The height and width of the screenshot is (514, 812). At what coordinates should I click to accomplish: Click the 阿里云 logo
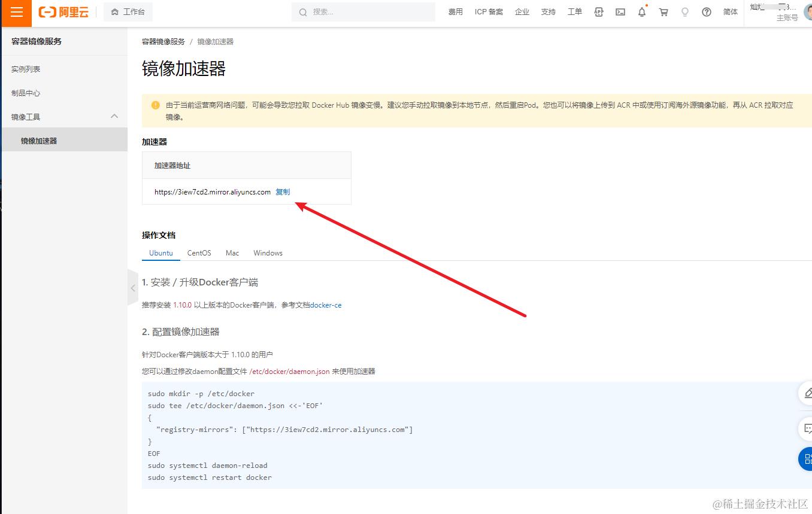click(63, 12)
